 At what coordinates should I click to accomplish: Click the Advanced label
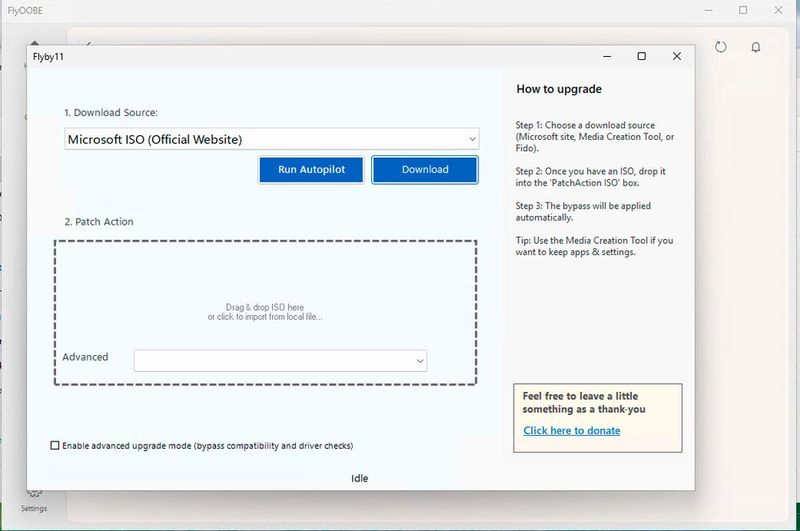coord(85,357)
